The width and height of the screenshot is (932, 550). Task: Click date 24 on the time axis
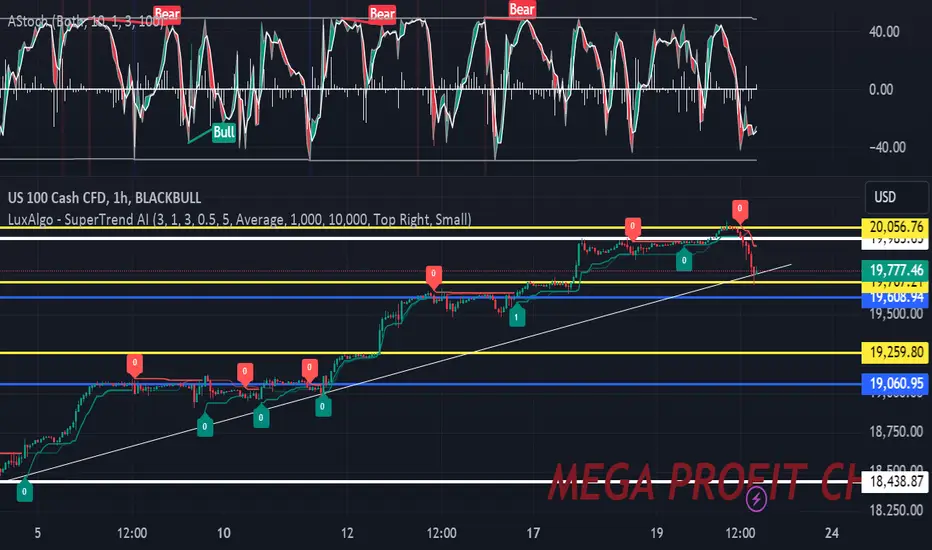832,533
